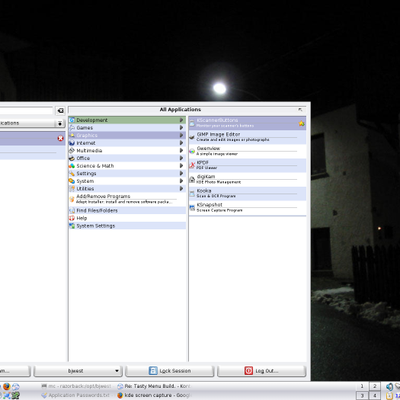Click the GIMP icon
This screenshot has width=400, height=400.
pyautogui.click(x=192, y=137)
